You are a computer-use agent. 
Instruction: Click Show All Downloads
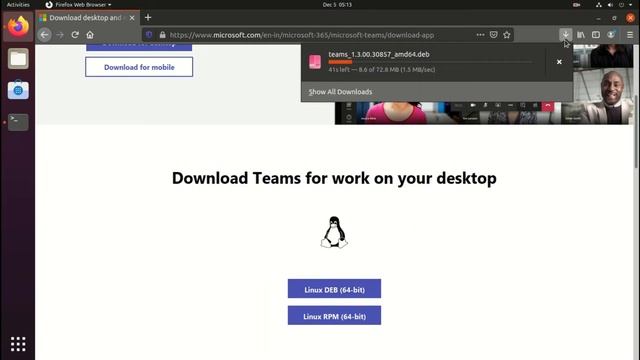pos(340,92)
